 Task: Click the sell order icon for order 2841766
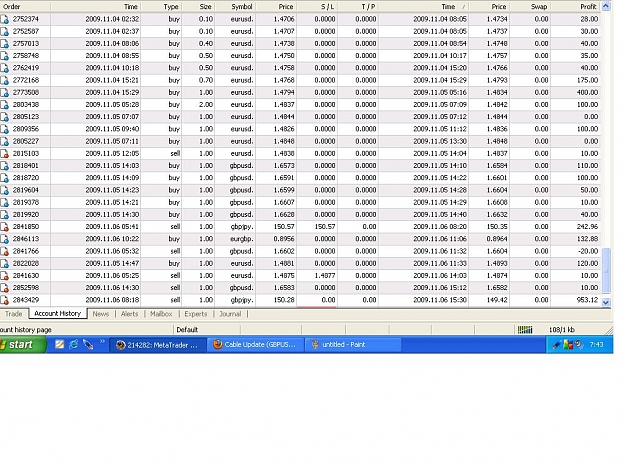(x=5, y=251)
